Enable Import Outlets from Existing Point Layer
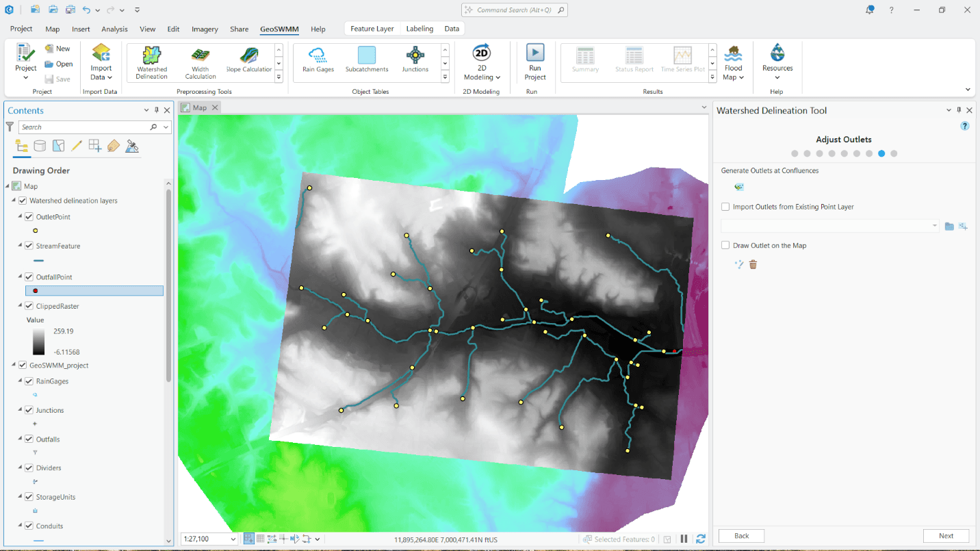 (x=725, y=207)
